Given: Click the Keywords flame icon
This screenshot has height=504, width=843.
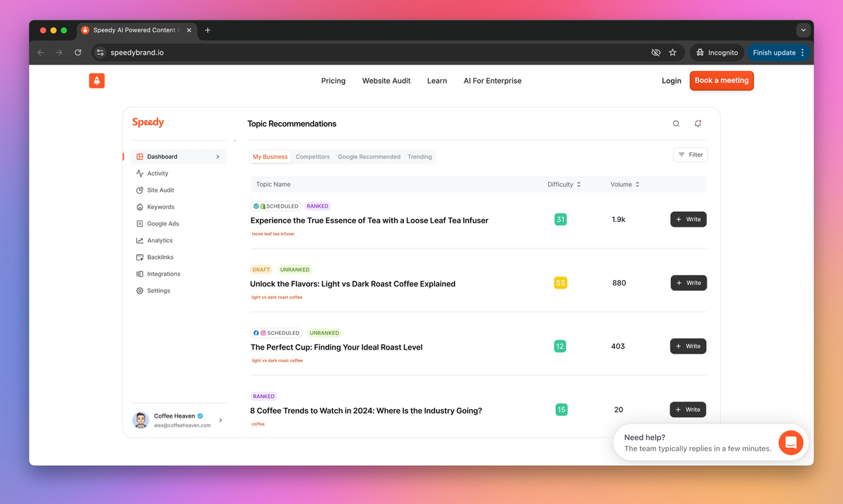Looking at the screenshot, I should pos(140,207).
